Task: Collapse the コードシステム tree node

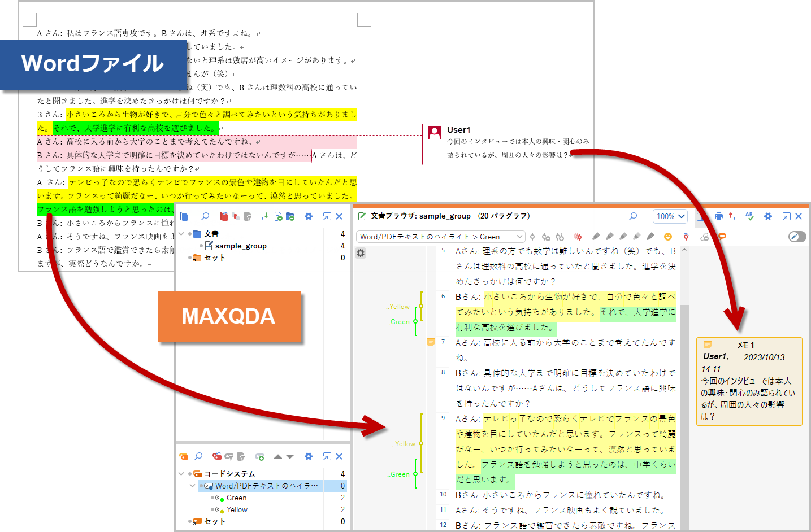Action: (x=181, y=474)
